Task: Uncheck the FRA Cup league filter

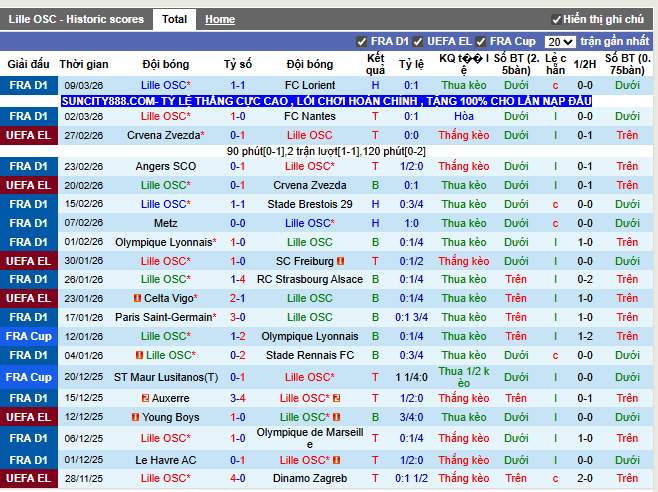Action: click(481, 42)
